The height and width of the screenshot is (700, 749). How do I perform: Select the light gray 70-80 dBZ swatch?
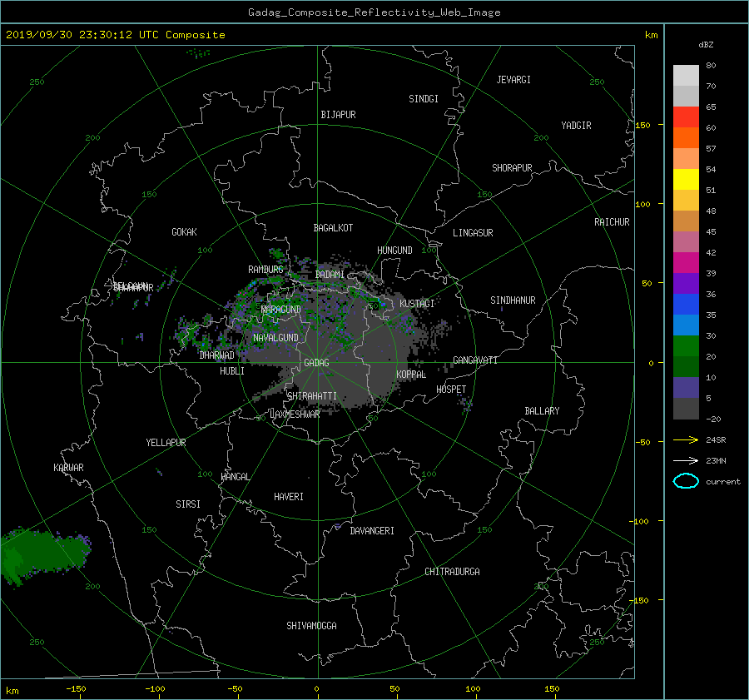686,76
